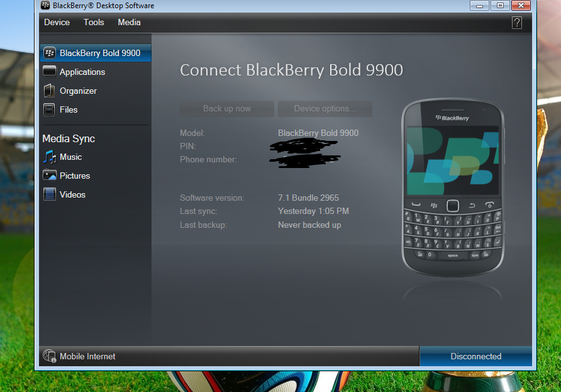Open the Tools menu

tap(94, 22)
